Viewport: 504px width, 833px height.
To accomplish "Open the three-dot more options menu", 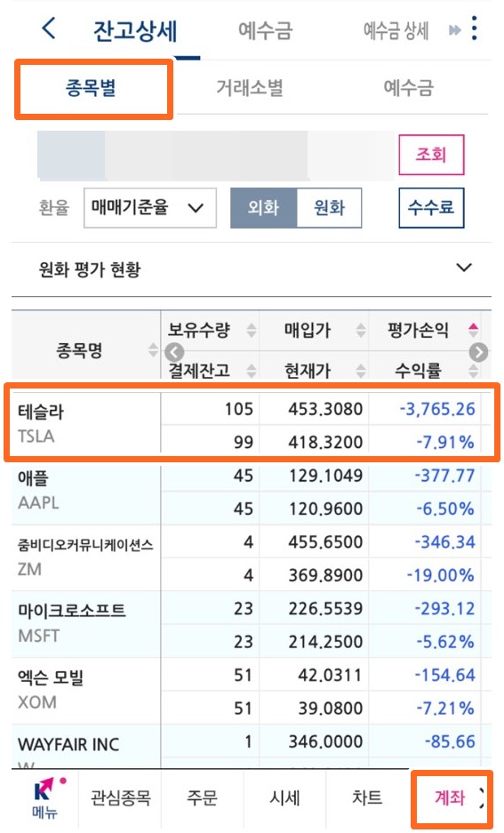I will tap(475, 28).
